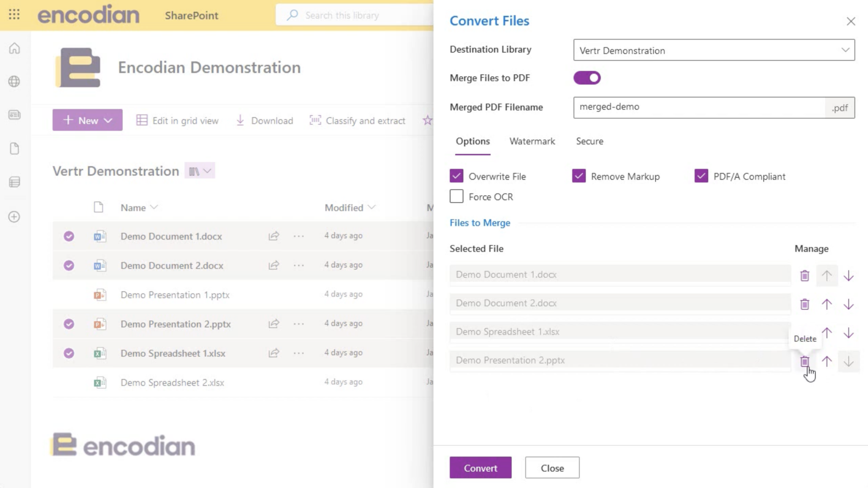Uncheck the Overwrite File checkbox
Screen dimensions: 868x488
[x=456, y=176]
